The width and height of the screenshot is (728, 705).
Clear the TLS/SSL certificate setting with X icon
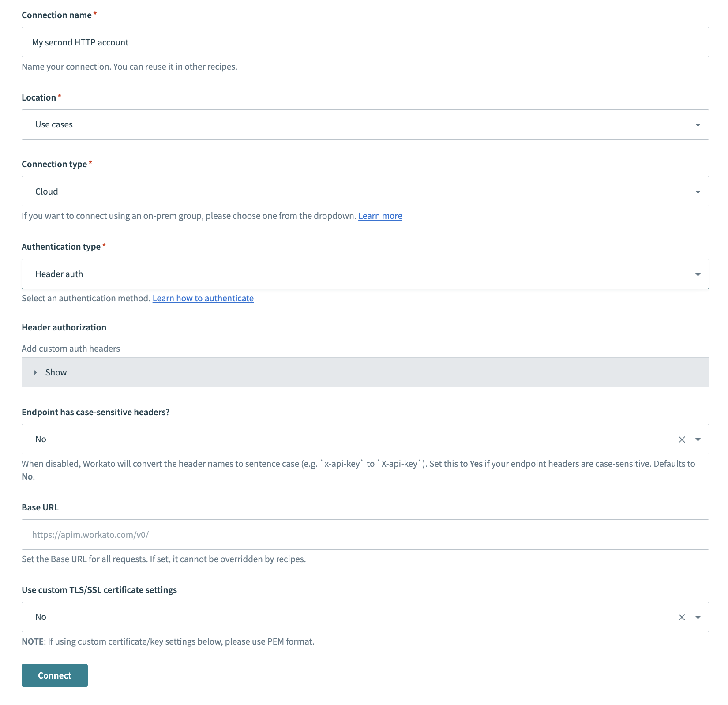pos(681,617)
